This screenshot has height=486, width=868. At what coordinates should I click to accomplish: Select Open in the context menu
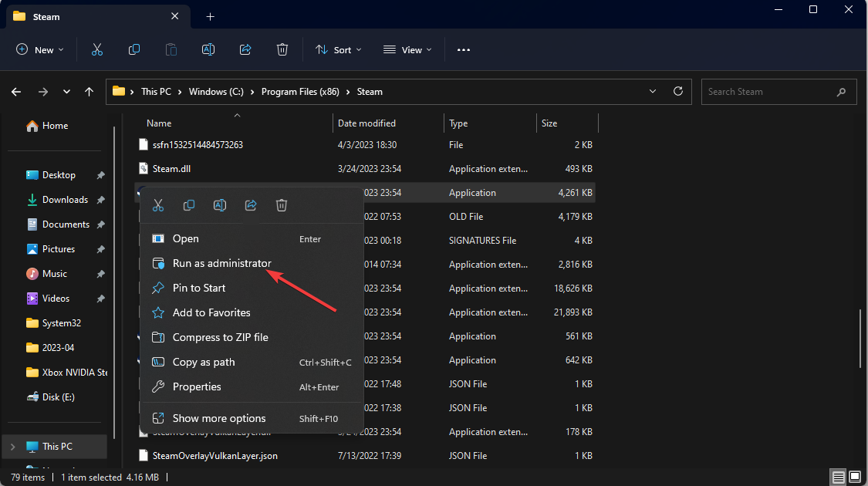(x=252, y=238)
